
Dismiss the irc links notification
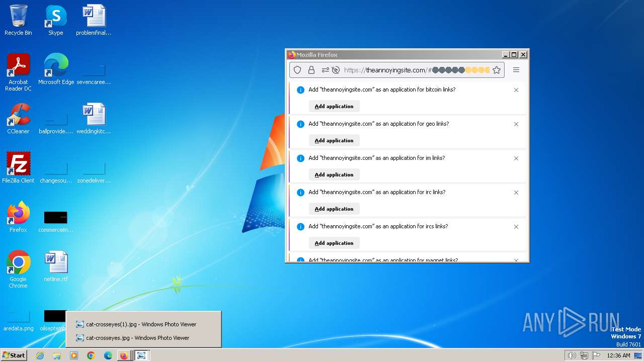[516, 193]
